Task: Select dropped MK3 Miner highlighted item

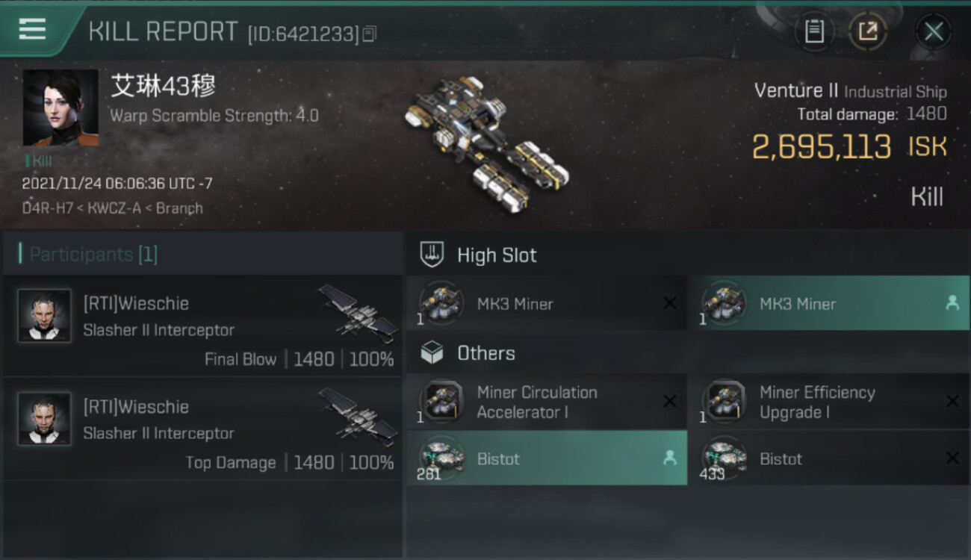Action: click(828, 303)
